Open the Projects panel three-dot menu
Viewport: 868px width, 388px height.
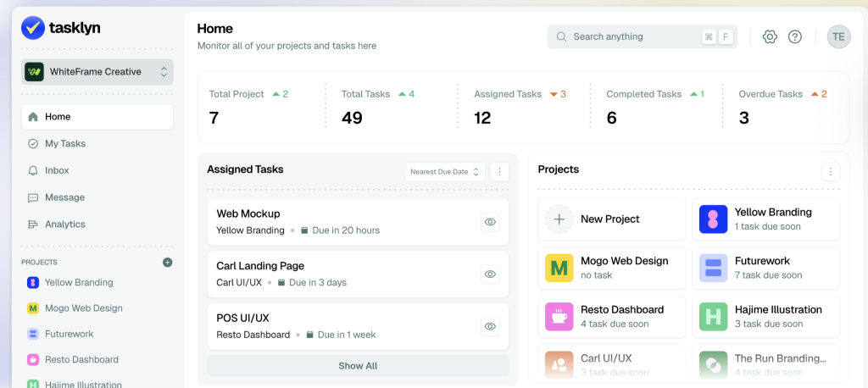click(831, 172)
